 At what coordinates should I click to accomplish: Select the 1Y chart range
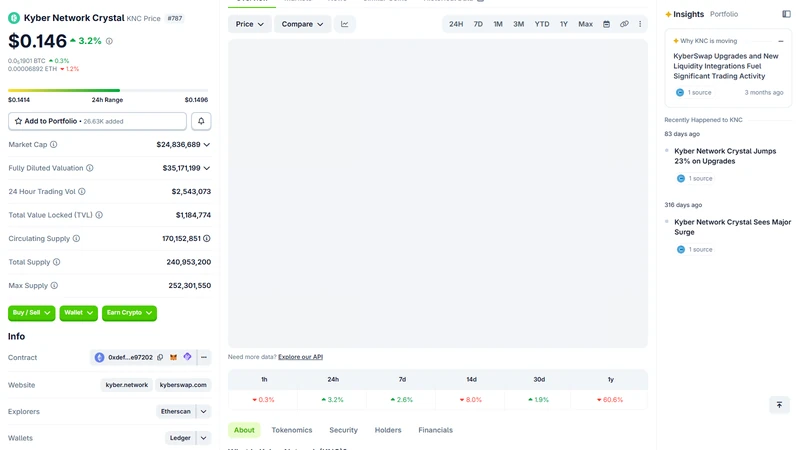click(564, 24)
